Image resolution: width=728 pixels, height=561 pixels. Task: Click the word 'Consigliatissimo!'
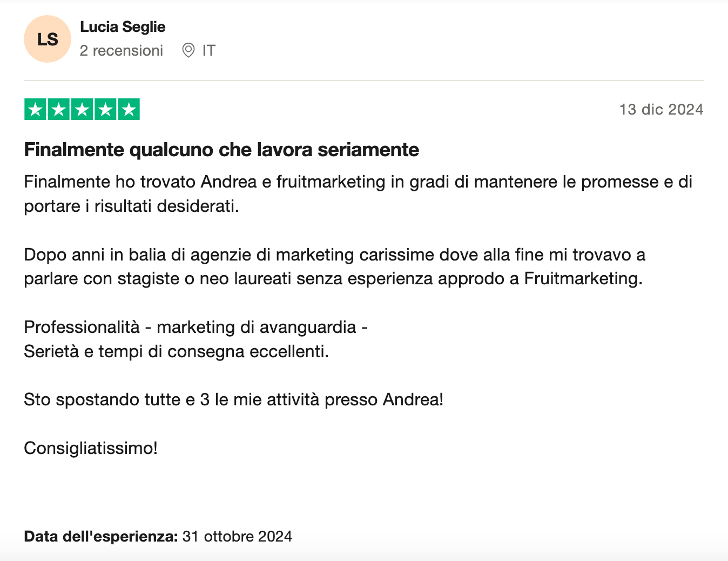pyautogui.click(x=91, y=448)
